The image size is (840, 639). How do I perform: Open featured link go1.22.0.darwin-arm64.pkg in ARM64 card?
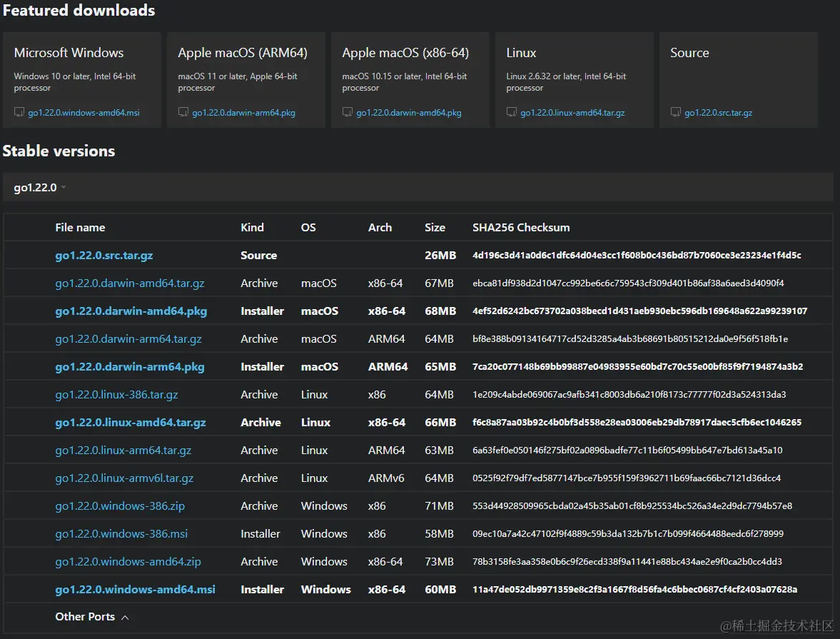[244, 113]
